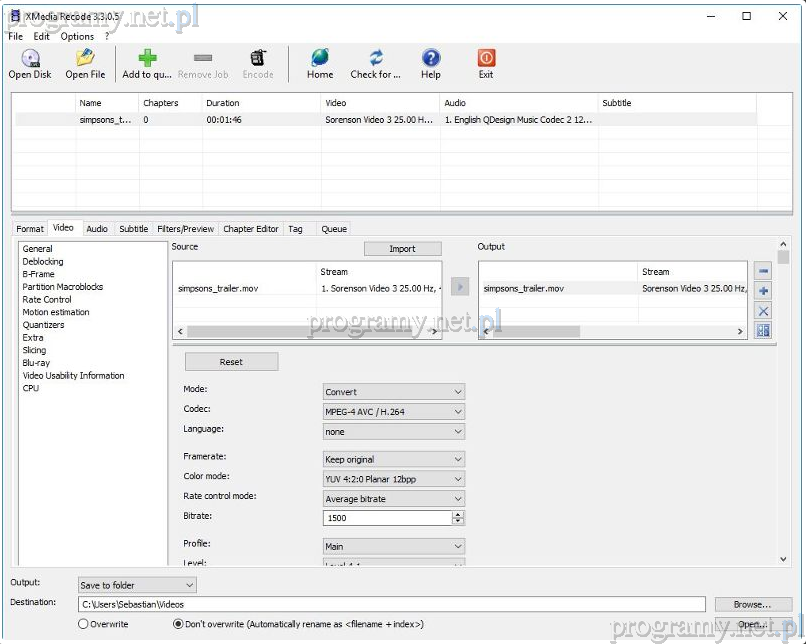806x644 pixels.
Task: Click the Check for updates icon
Action: tap(376, 60)
